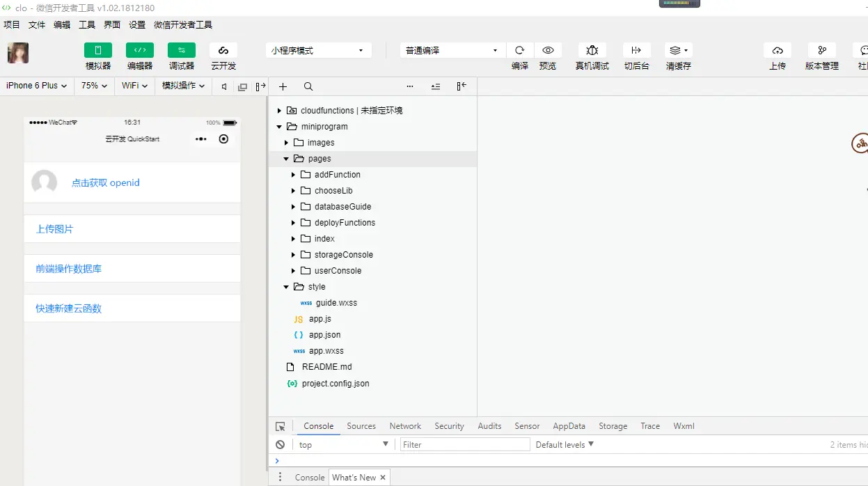The height and width of the screenshot is (486, 868).
Task: Toggle the simulator sound mute icon
Action: pos(224,86)
